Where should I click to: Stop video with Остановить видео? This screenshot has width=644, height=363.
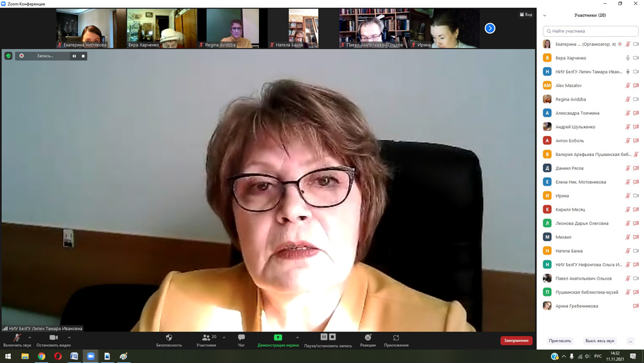click(x=53, y=340)
